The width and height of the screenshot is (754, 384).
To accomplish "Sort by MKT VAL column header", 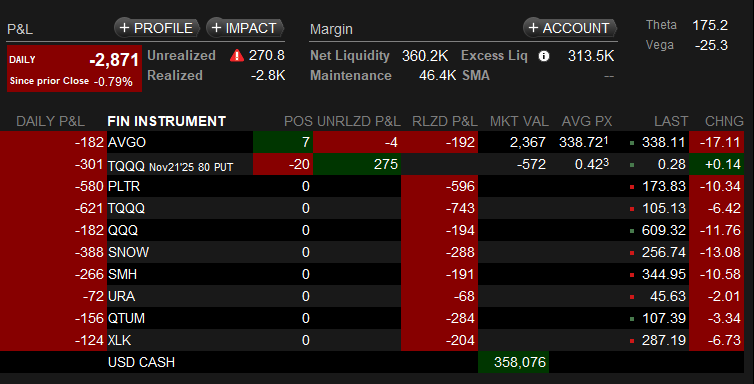I will point(518,121).
